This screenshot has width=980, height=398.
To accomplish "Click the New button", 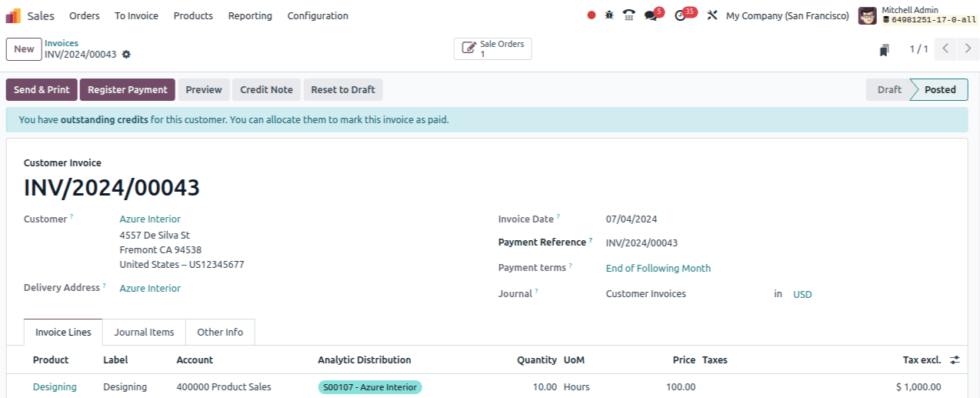I will (24, 49).
